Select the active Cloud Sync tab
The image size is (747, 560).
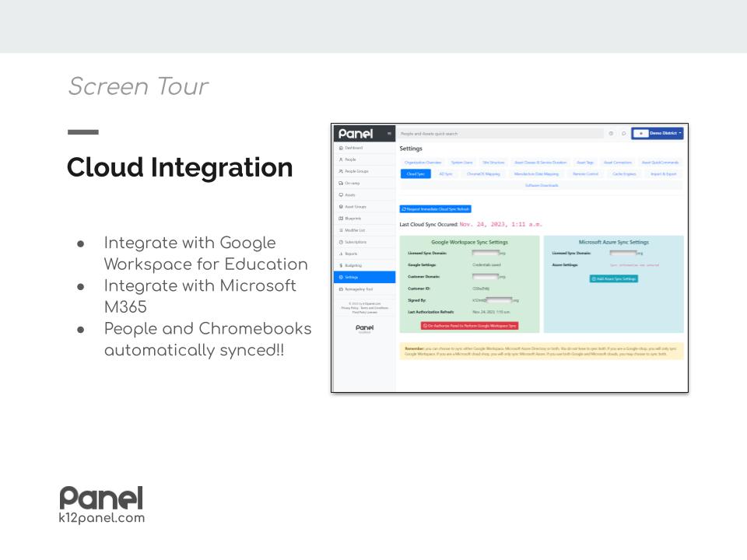click(x=416, y=173)
